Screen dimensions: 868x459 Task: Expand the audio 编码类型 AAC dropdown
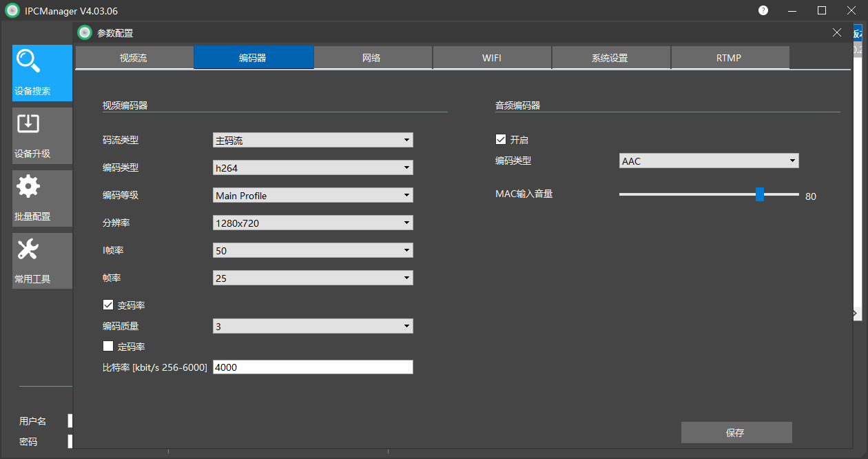pyautogui.click(x=709, y=161)
